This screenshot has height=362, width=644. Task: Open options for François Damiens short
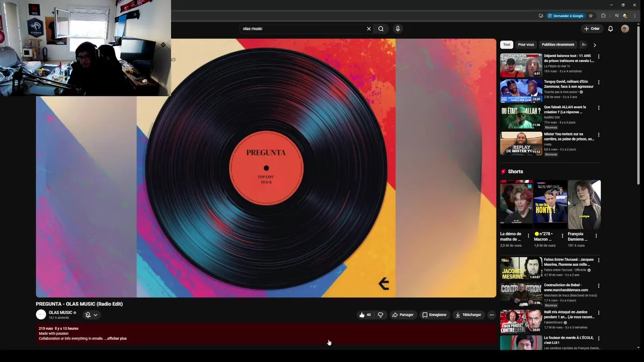click(596, 235)
